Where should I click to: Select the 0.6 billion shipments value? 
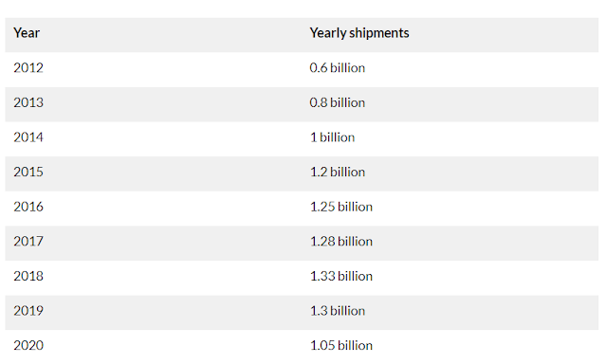(x=337, y=68)
